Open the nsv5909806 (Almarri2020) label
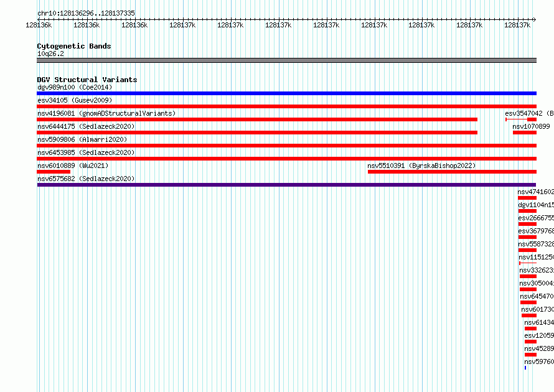The width and height of the screenshot is (554, 392). point(82,139)
